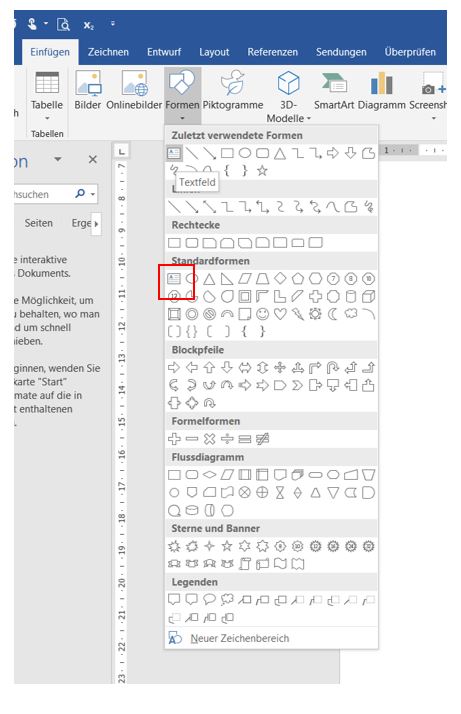Select the Textfeld shape in recently used shapes
Image resolution: width=461 pixels, height=714 pixels.
174,153
